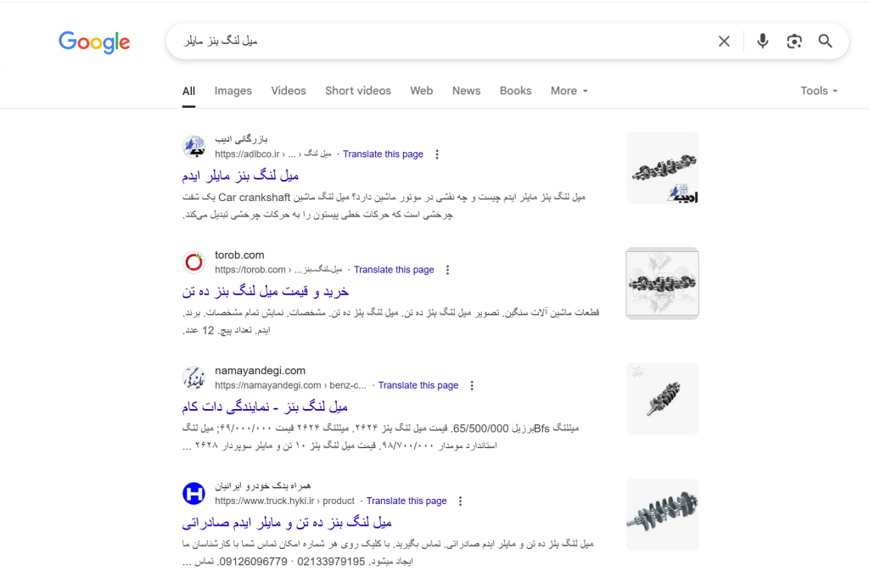Translate this page for torob.com result
Viewport: 869px width, 588px height.
394,270
